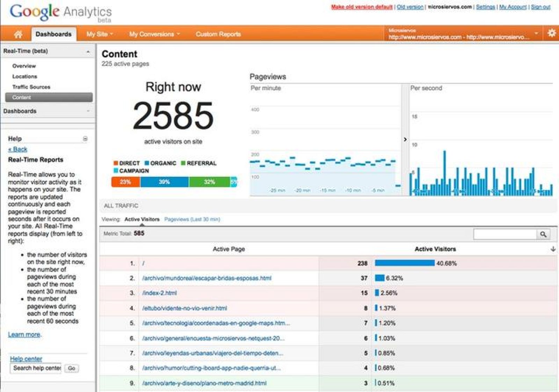Click the home icon in the navigation bar

(19, 34)
